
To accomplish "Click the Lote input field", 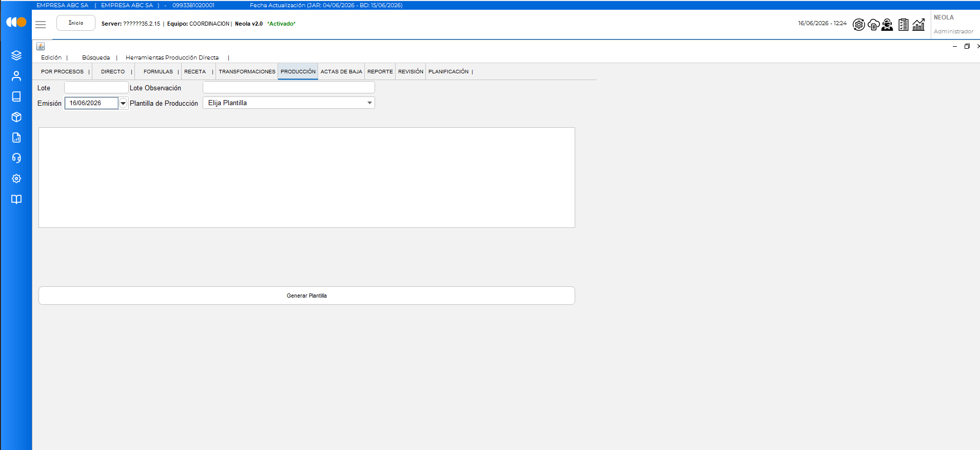I will point(96,87).
